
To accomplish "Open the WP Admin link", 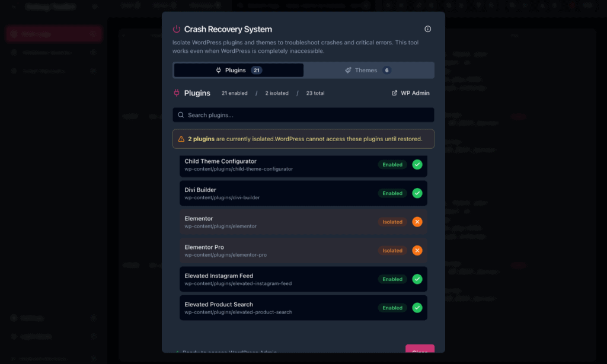I will click(410, 93).
